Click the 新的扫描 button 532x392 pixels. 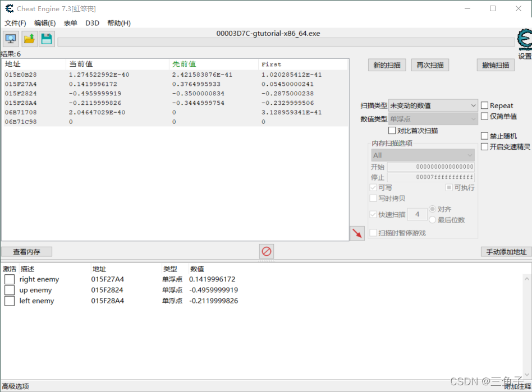(387, 65)
